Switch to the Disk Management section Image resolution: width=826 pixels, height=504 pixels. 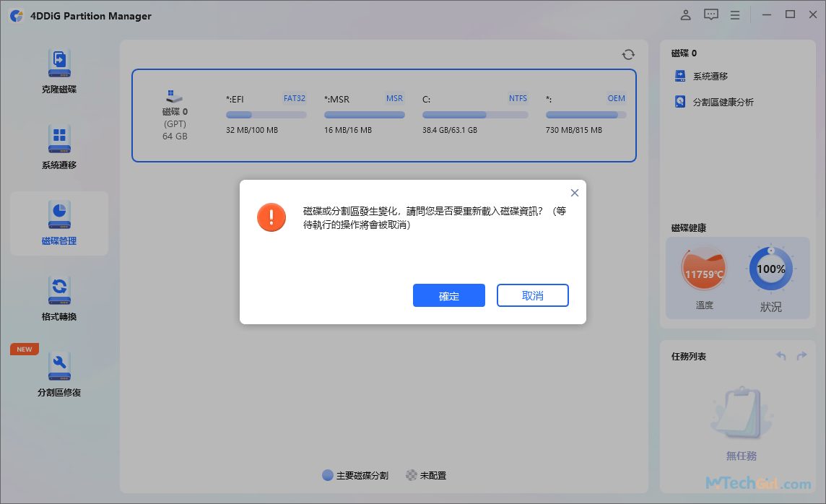point(59,224)
